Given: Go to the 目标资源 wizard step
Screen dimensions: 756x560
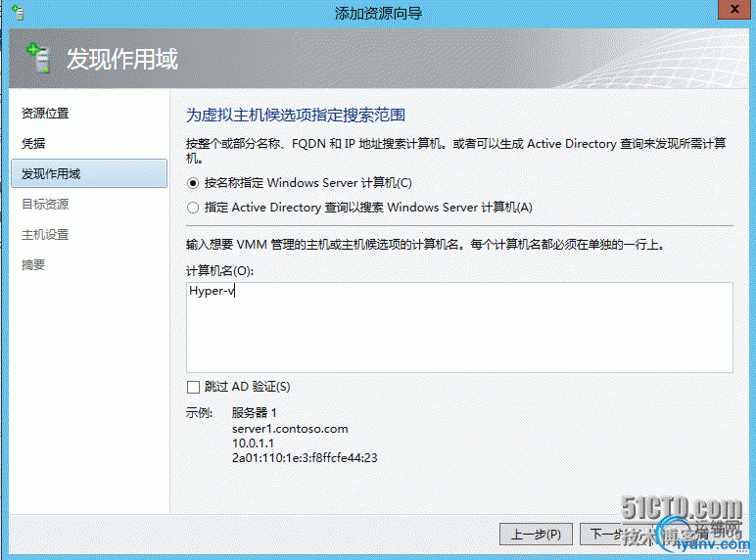Looking at the screenshot, I should pos(45,204).
